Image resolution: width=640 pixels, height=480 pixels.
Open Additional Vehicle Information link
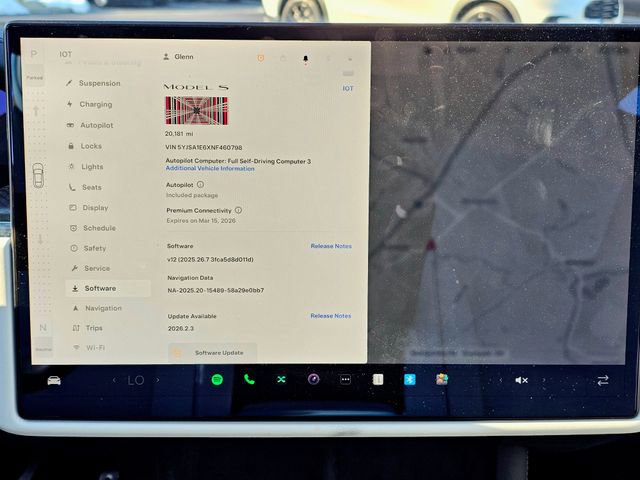pos(210,168)
